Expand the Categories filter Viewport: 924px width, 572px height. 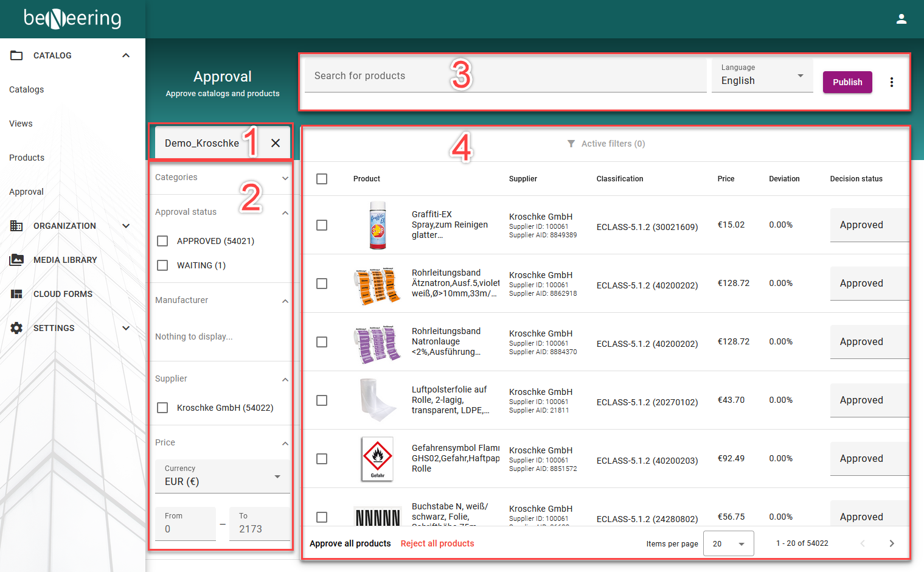pyautogui.click(x=285, y=178)
